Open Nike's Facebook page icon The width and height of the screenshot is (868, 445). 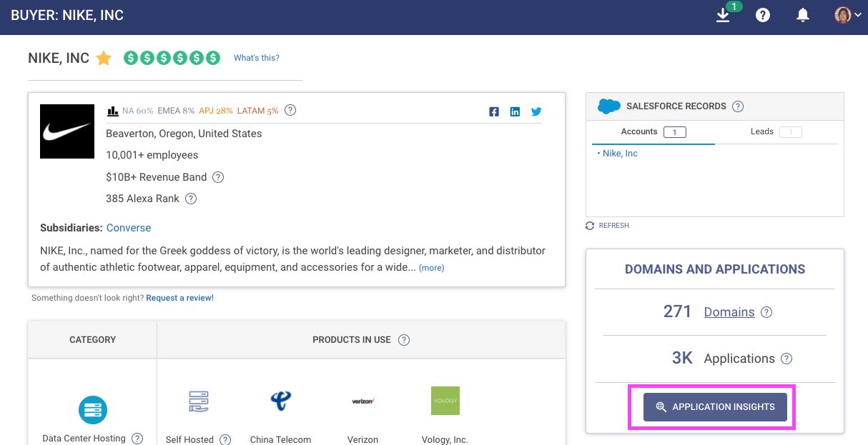(494, 111)
